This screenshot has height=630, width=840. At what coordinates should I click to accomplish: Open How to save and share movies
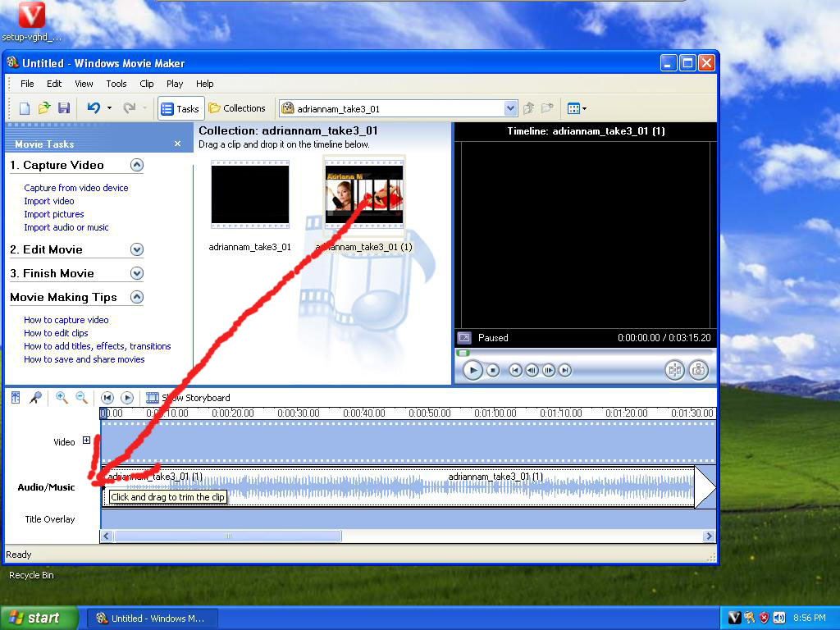[x=84, y=359]
